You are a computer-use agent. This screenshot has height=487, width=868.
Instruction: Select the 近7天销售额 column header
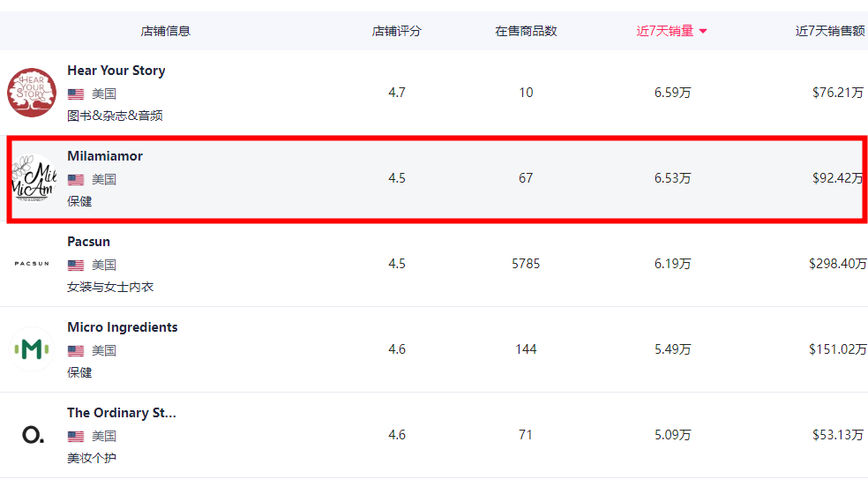click(830, 31)
